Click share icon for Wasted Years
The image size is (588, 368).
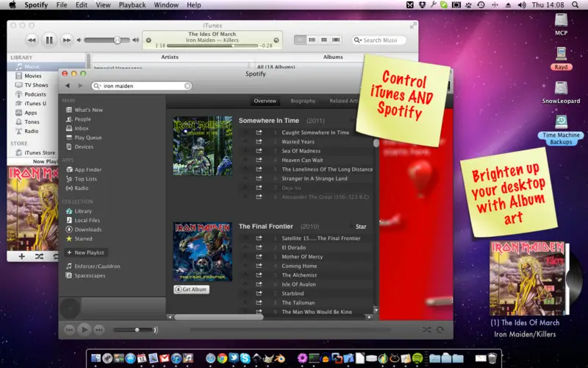(259, 141)
